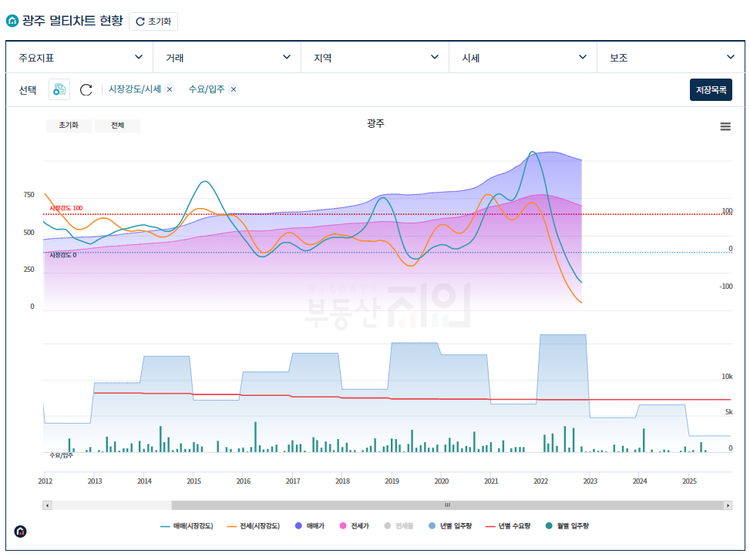Open the 저장목록 saved list

pyautogui.click(x=711, y=90)
